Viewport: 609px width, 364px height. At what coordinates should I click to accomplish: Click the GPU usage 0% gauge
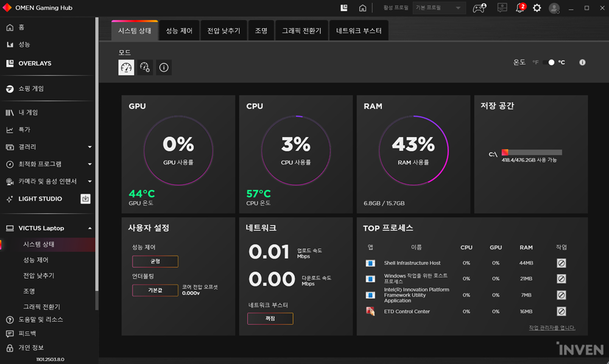tap(178, 150)
